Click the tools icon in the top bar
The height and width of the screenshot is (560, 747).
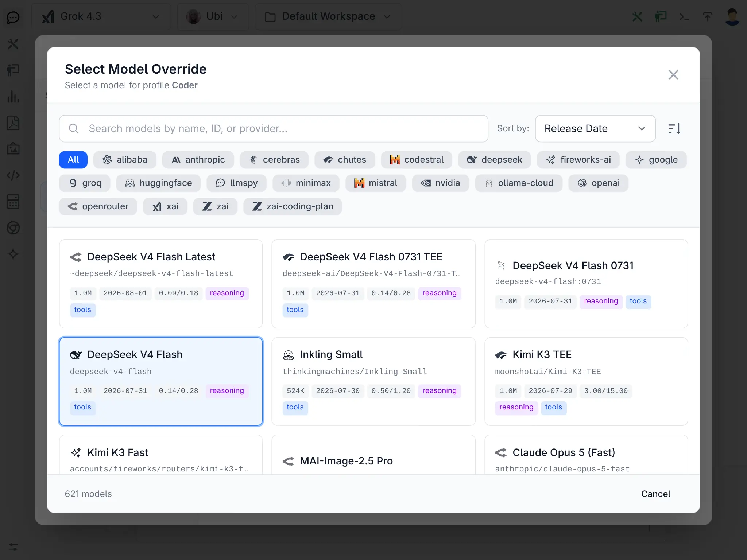click(637, 16)
